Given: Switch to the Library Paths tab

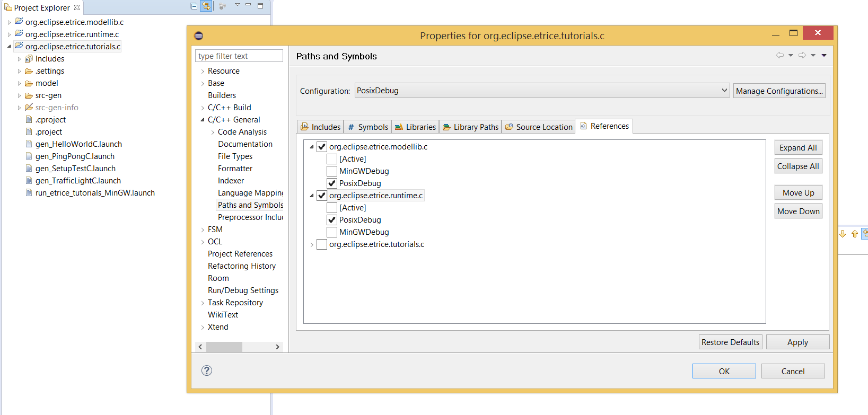Looking at the screenshot, I should point(470,127).
